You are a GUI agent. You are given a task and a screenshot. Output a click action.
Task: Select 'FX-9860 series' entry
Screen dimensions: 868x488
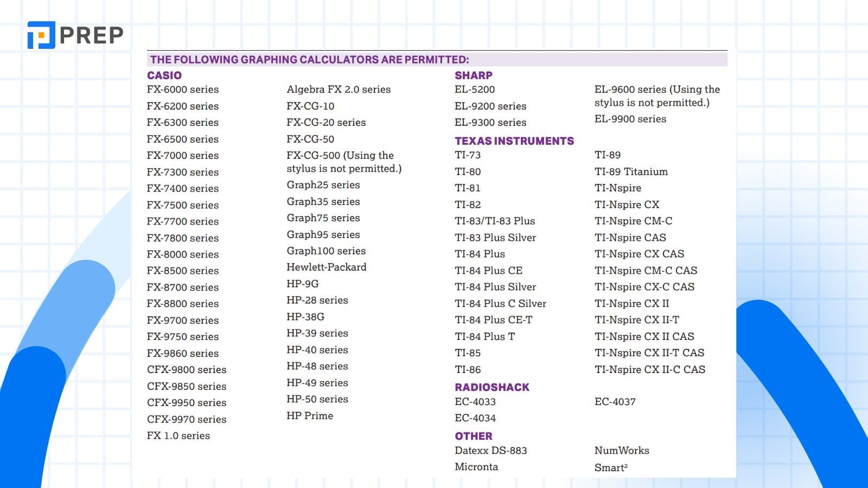(183, 354)
